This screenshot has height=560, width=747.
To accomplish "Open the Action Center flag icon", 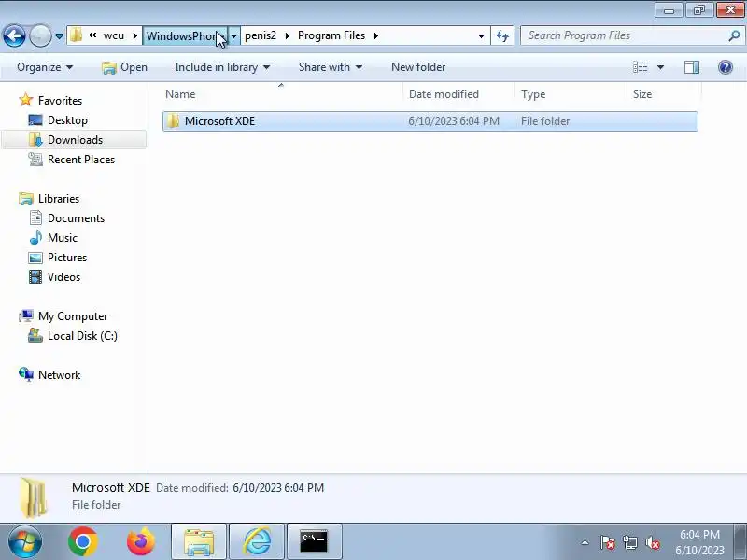I will (608, 542).
